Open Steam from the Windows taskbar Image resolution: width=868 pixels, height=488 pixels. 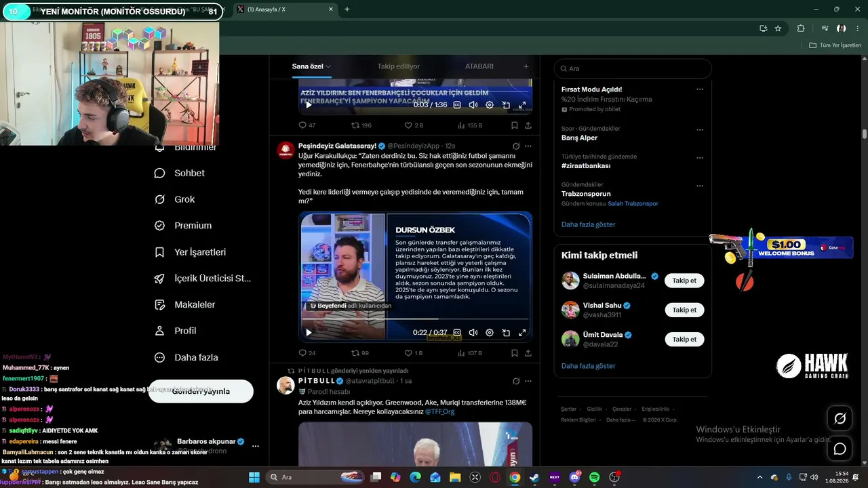tap(534, 477)
